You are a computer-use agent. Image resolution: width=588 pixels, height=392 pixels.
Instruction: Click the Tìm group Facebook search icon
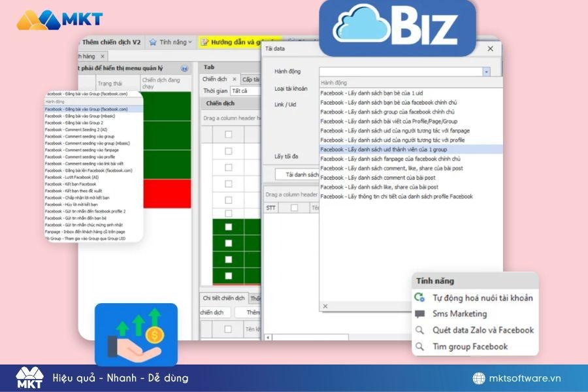tap(420, 347)
